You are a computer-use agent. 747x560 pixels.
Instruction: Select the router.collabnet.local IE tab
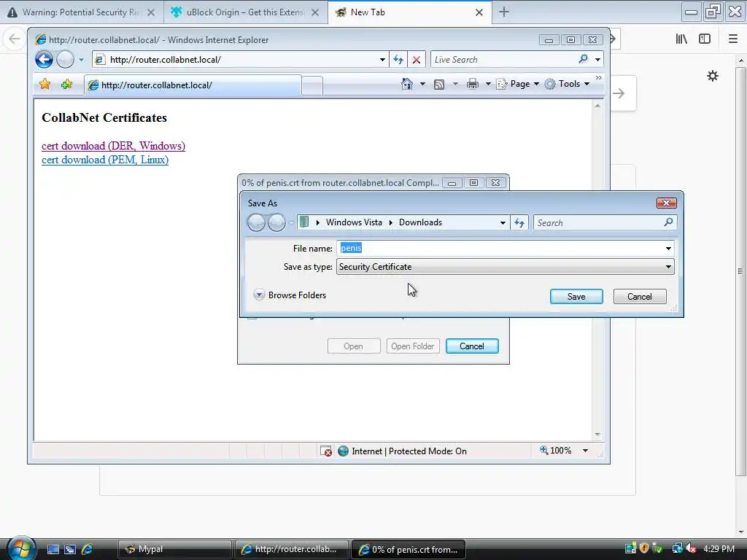click(x=193, y=85)
